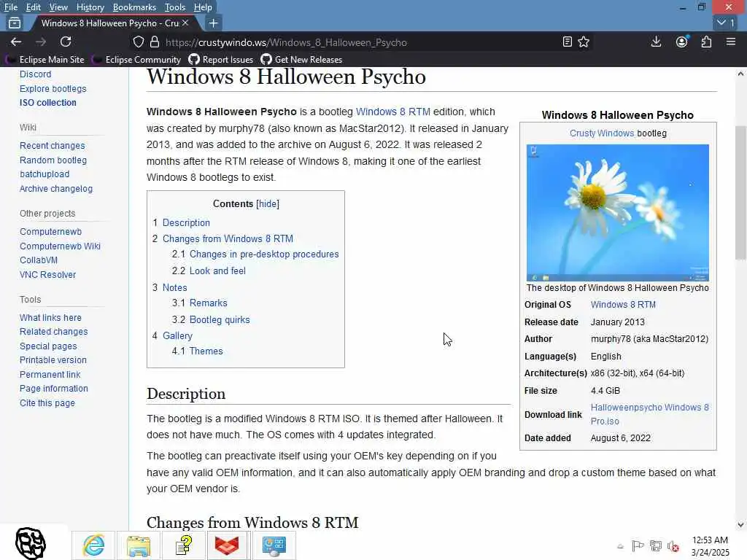Open Random bootleg sidebar link
The width and height of the screenshot is (747, 560).
[x=53, y=160]
